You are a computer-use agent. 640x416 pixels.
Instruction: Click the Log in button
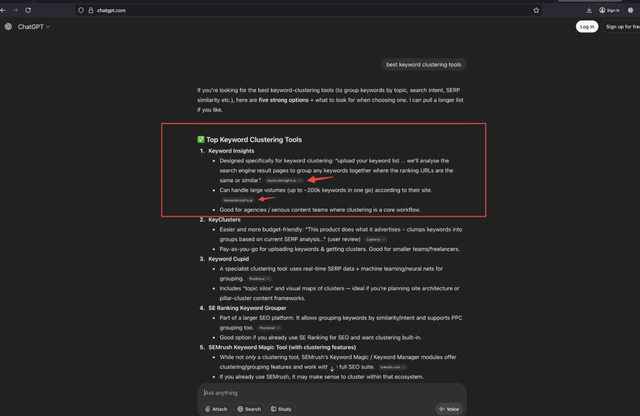click(587, 27)
